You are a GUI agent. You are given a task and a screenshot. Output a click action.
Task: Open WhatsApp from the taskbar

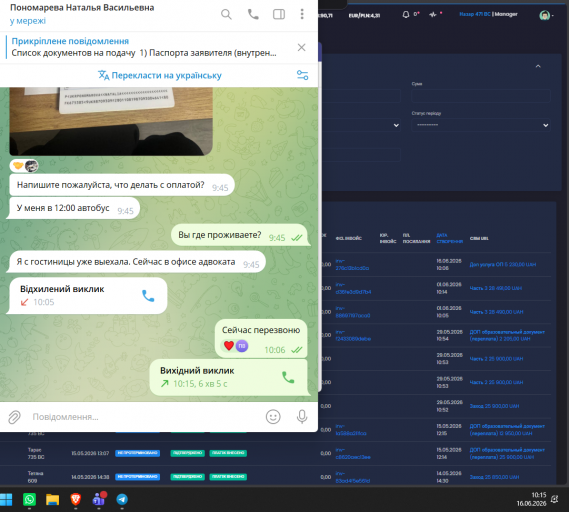click(x=29, y=500)
